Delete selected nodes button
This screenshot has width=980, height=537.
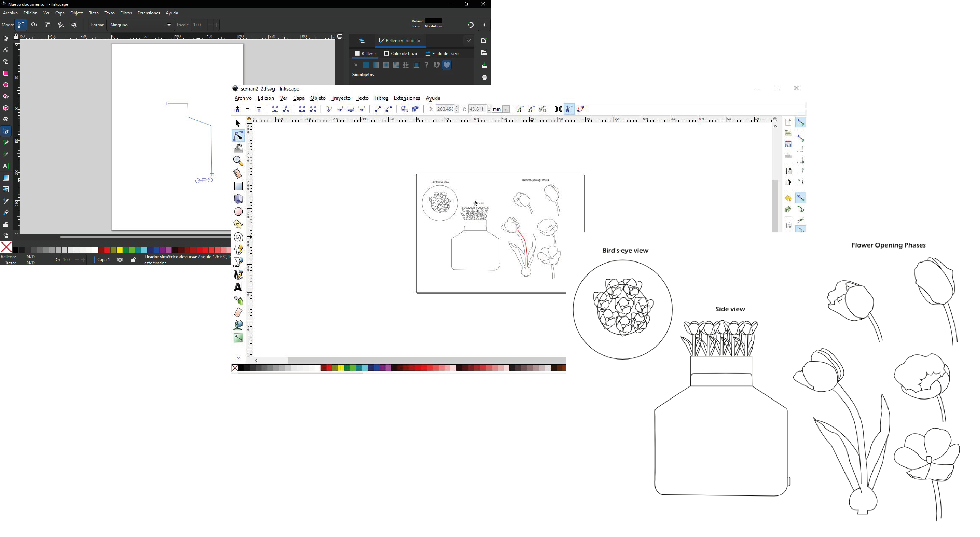pyautogui.click(x=259, y=109)
